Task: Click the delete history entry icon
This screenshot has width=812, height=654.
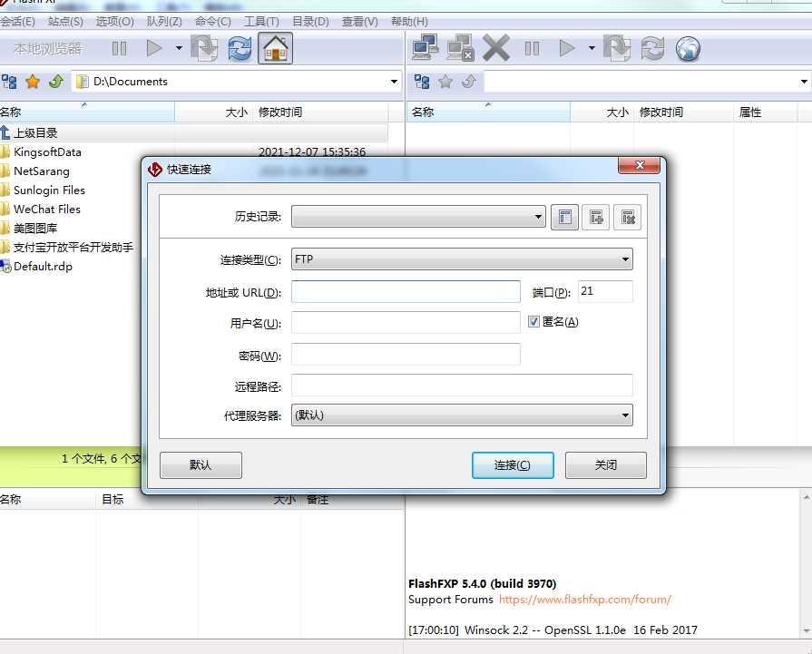Action: point(628,217)
